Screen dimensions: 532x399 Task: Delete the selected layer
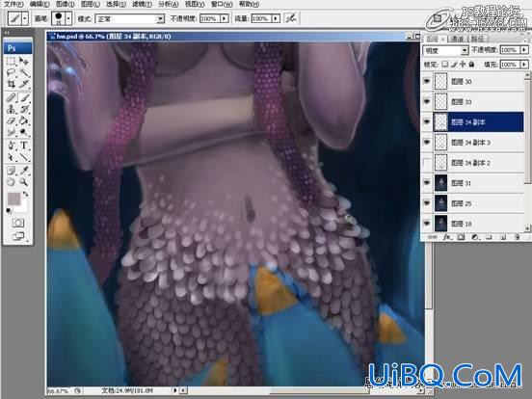[x=518, y=237]
